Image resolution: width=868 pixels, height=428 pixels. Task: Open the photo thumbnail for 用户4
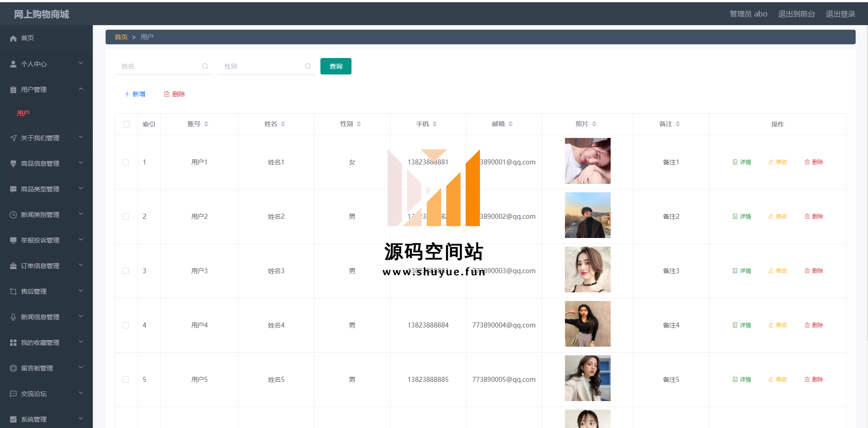[x=588, y=324]
